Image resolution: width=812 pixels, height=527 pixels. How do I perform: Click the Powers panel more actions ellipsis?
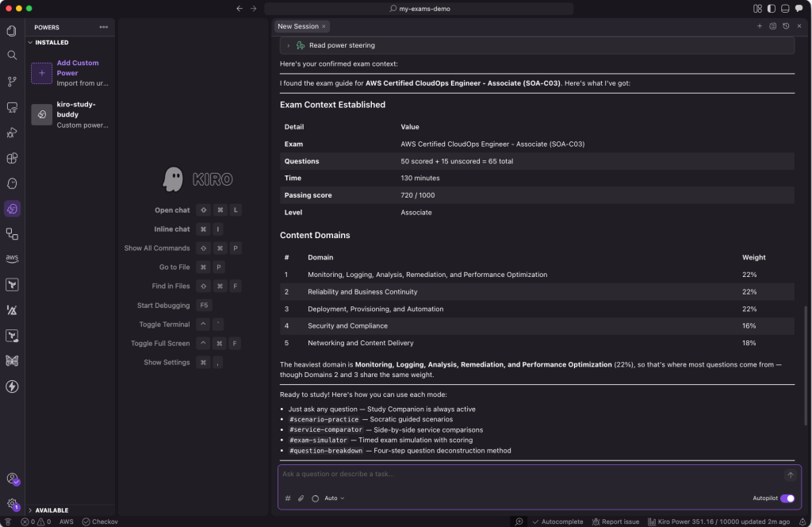tap(104, 27)
